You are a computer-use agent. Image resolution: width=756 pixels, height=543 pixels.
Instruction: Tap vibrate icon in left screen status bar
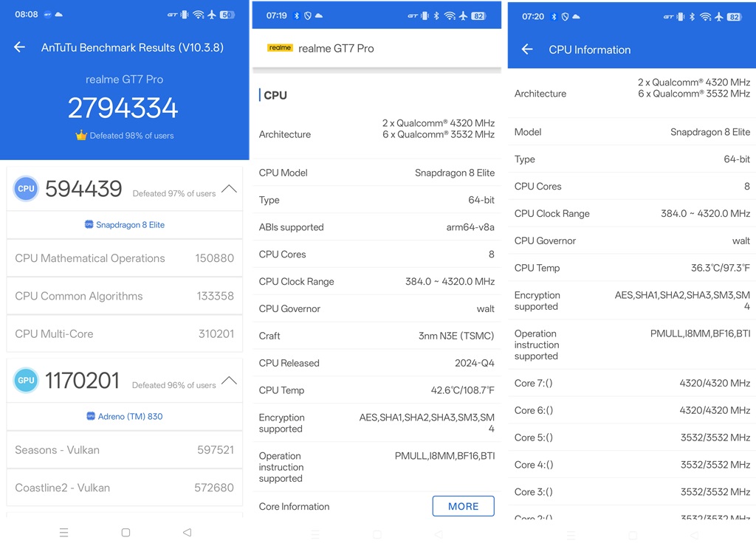coord(184,15)
